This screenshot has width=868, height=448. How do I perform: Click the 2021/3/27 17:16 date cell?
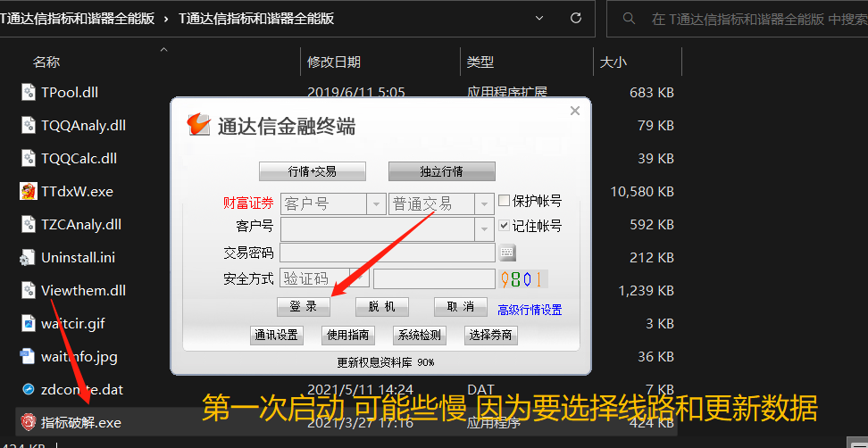(360, 423)
